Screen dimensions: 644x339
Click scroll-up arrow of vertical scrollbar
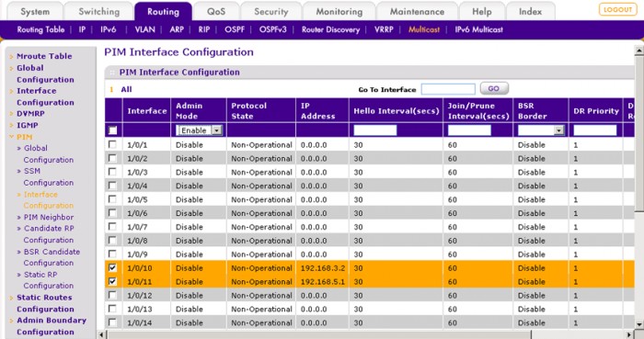[638, 51]
